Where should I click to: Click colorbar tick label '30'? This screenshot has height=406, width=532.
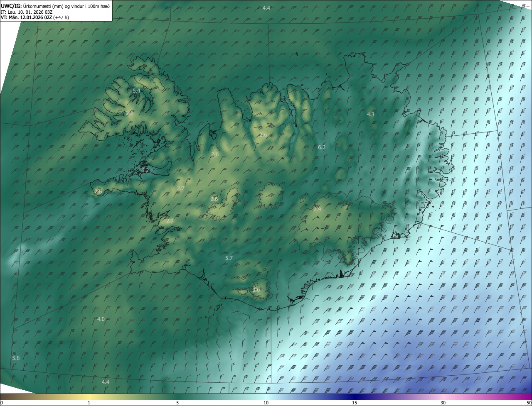click(443, 403)
